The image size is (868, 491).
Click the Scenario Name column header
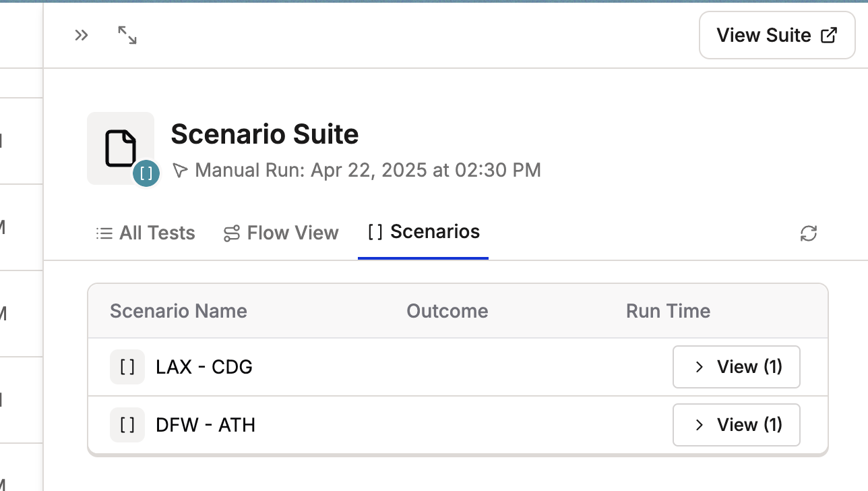(x=179, y=311)
